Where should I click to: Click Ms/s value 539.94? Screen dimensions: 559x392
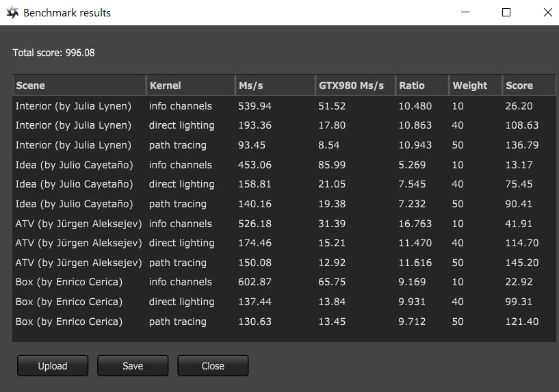click(x=255, y=106)
